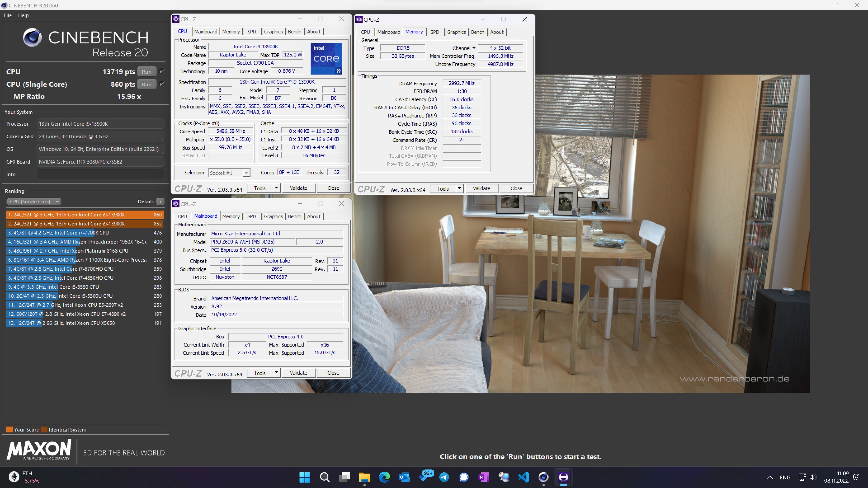Expand the Tools dropdown arrow in Memory window
868x488 pixels.
[459, 188]
